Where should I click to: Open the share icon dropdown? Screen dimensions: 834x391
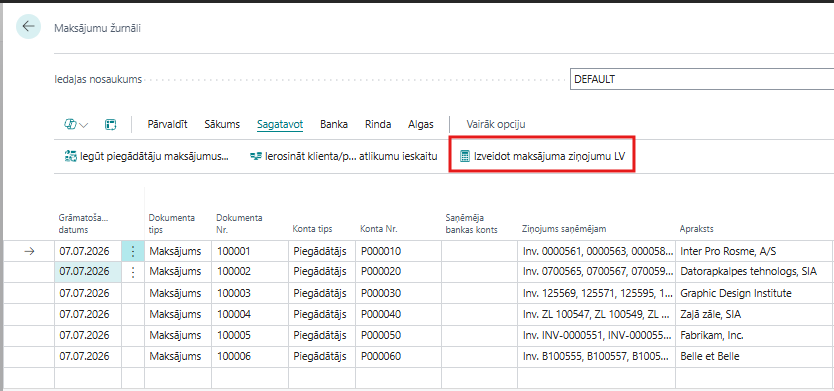(77, 124)
